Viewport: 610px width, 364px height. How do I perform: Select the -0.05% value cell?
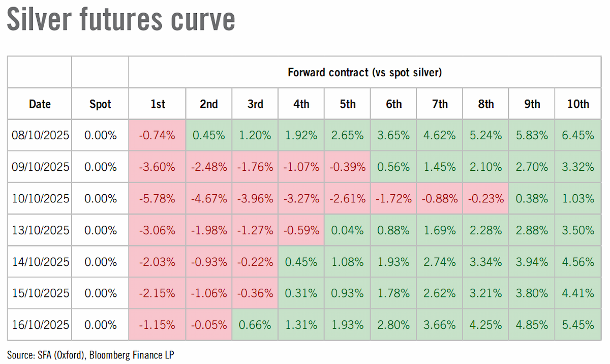(209, 324)
